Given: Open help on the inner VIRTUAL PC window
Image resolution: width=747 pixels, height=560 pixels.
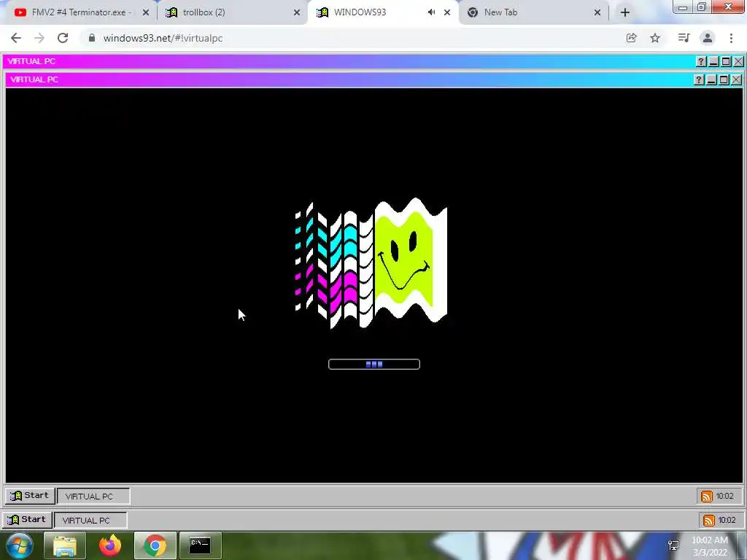Looking at the screenshot, I should click(x=698, y=79).
